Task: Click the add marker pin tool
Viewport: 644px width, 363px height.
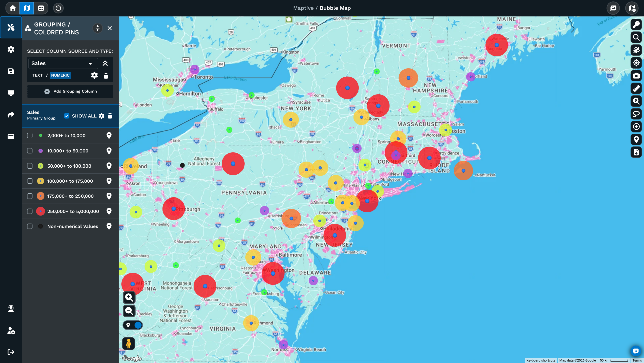Action: click(x=636, y=139)
